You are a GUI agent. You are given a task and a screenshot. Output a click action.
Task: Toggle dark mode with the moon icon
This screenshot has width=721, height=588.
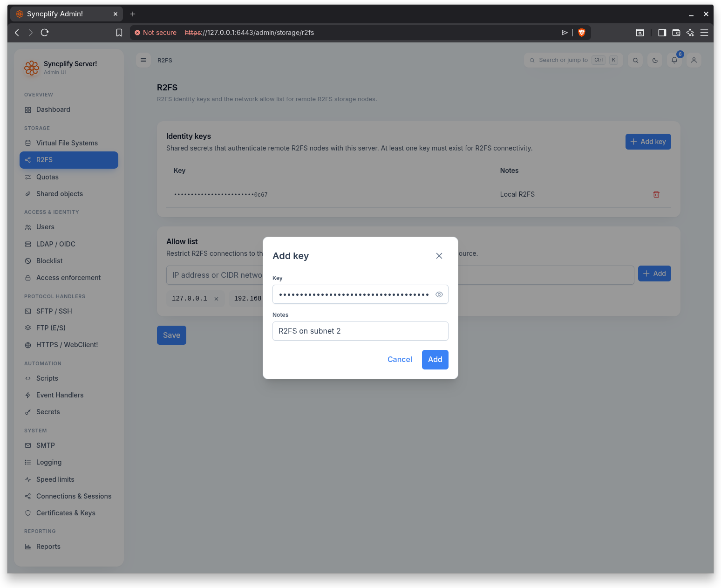pyautogui.click(x=655, y=60)
